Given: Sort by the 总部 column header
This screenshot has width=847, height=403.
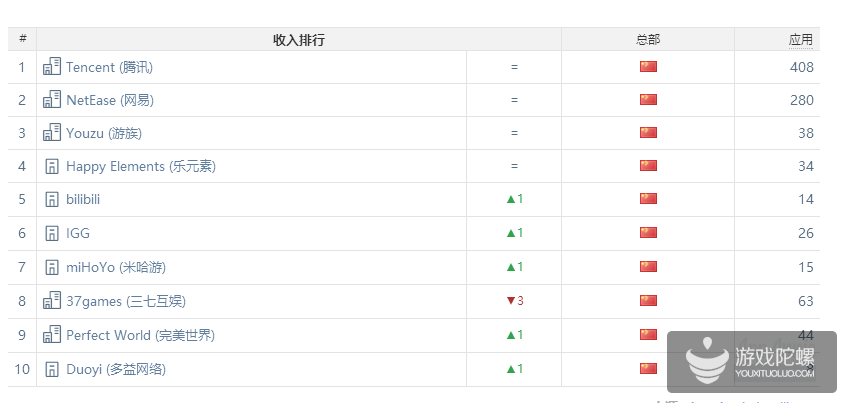Looking at the screenshot, I should (x=648, y=40).
